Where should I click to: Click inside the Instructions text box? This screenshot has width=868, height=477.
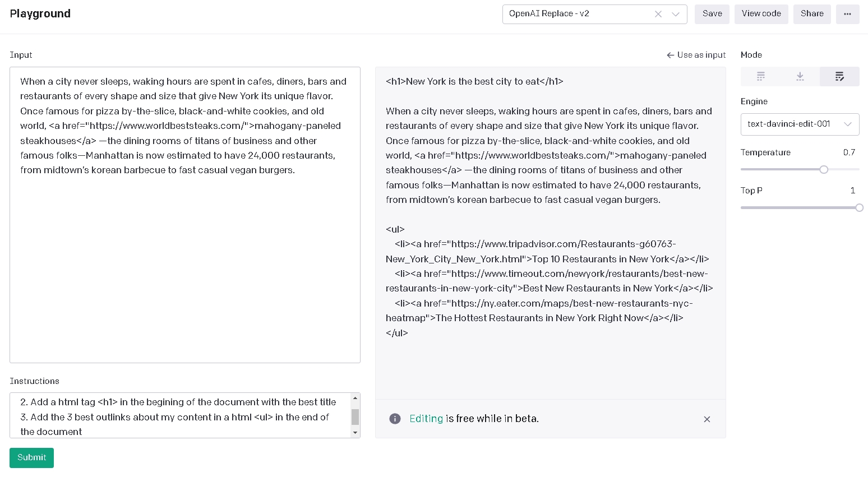pos(179,415)
